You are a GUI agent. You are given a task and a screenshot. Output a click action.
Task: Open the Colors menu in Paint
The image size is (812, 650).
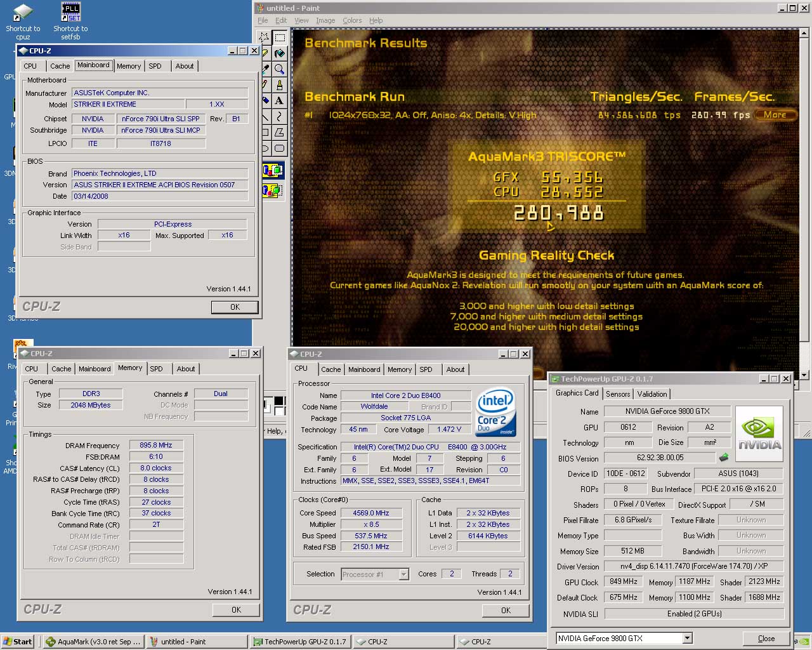352,20
